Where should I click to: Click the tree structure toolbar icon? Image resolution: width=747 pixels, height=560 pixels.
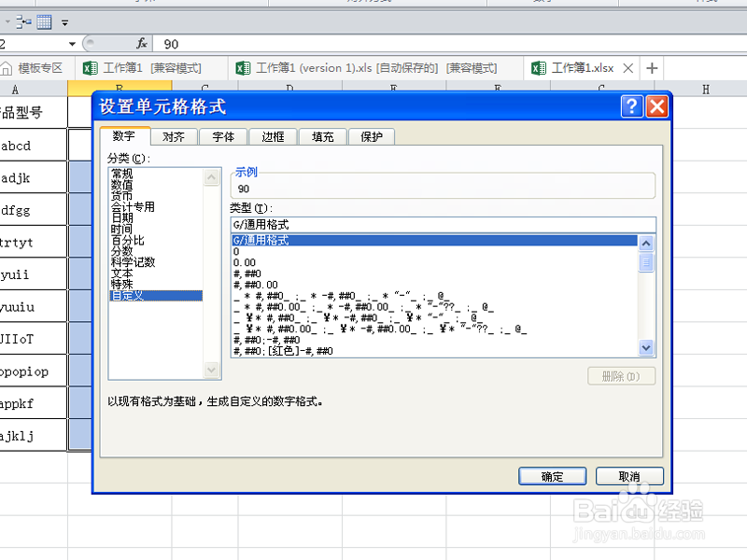coord(23,21)
